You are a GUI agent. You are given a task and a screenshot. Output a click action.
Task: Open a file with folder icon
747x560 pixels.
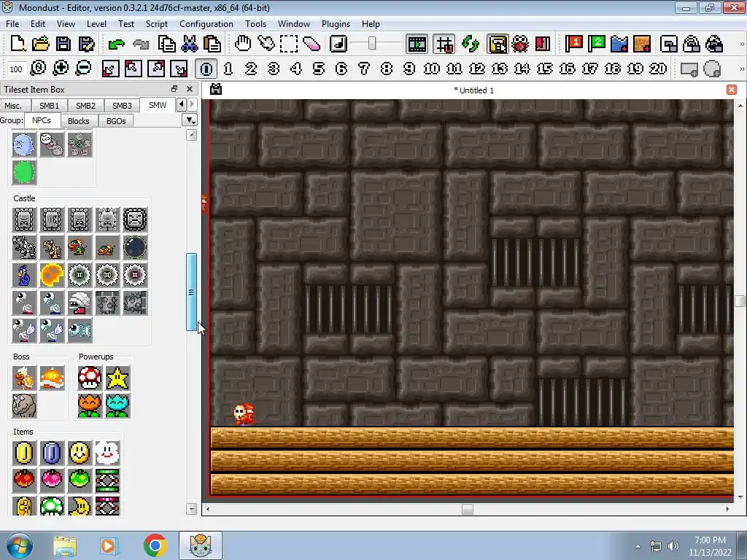(41, 44)
